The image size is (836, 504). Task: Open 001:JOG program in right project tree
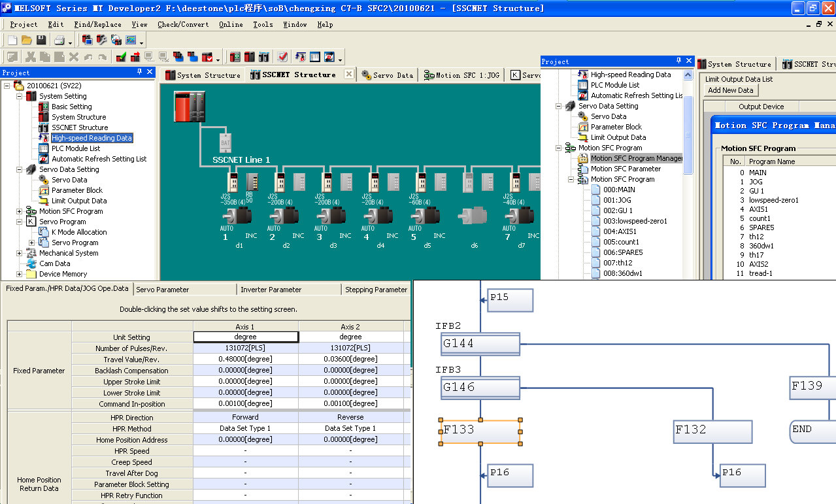[x=616, y=200]
